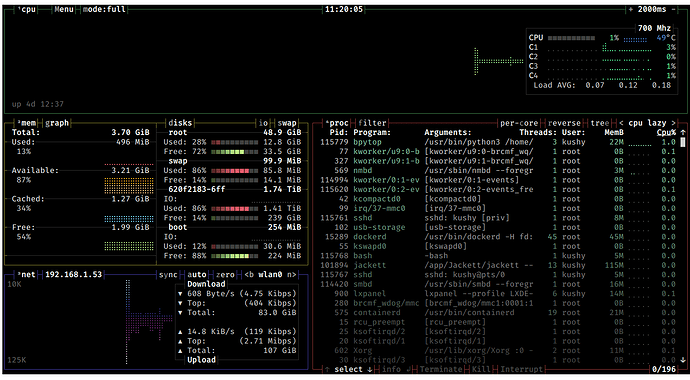Click the net box label

point(26,274)
